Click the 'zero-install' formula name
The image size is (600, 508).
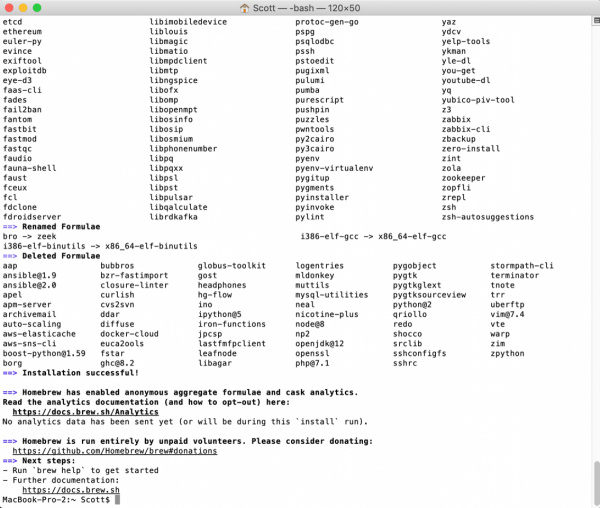click(471, 149)
